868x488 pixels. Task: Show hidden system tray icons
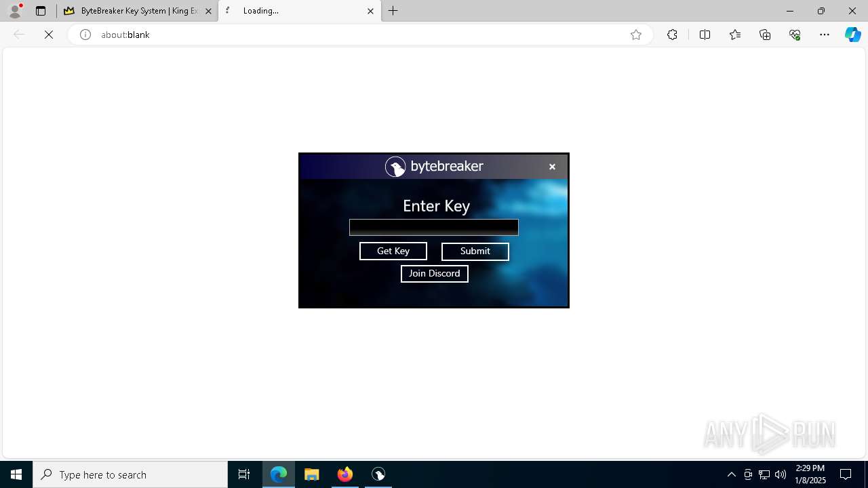point(732,474)
